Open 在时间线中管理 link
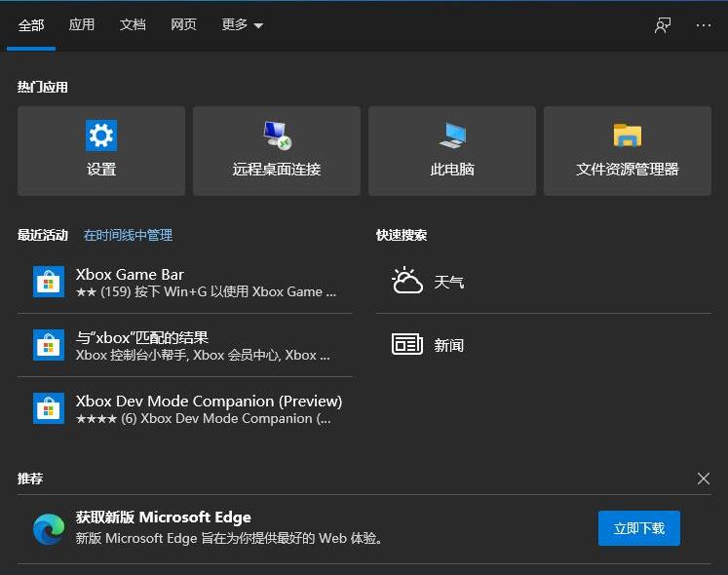The width and height of the screenshot is (728, 575). (x=128, y=235)
